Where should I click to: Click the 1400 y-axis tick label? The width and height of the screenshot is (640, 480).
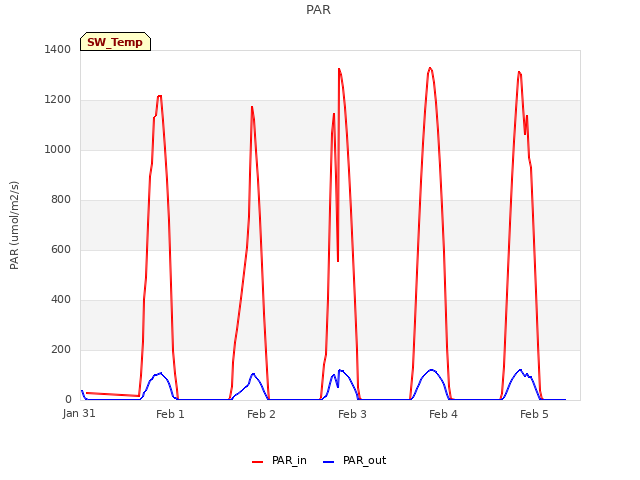(58, 49)
